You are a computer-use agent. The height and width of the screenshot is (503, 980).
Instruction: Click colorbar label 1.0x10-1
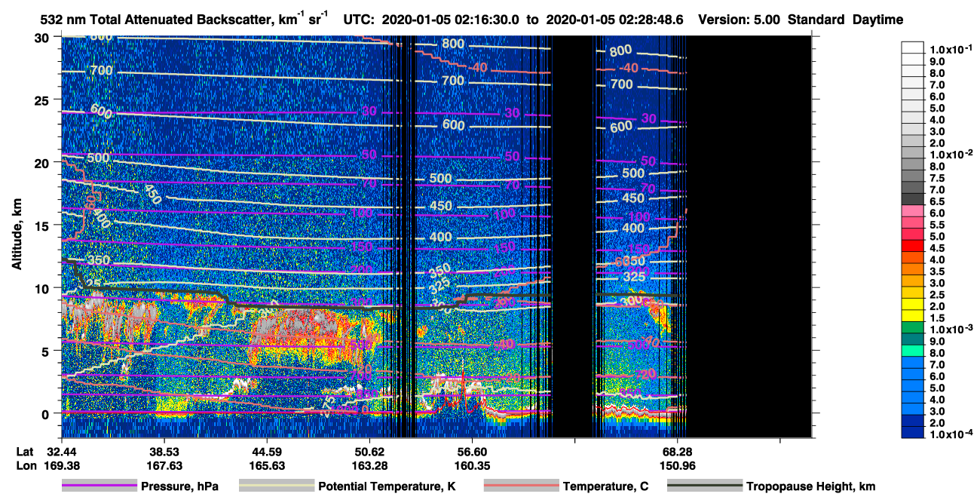click(950, 50)
